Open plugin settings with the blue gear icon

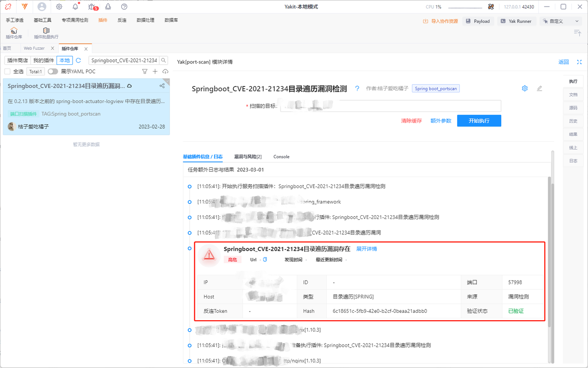click(525, 88)
